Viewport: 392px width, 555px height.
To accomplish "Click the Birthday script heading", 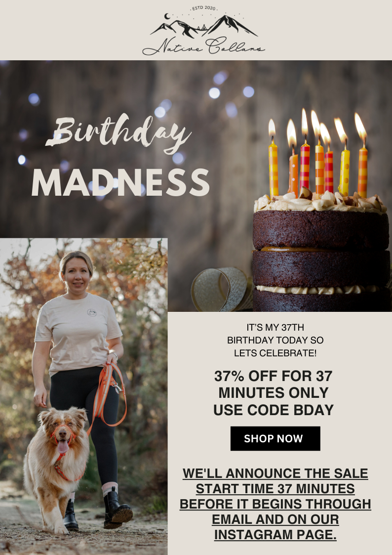I will (118, 134).
